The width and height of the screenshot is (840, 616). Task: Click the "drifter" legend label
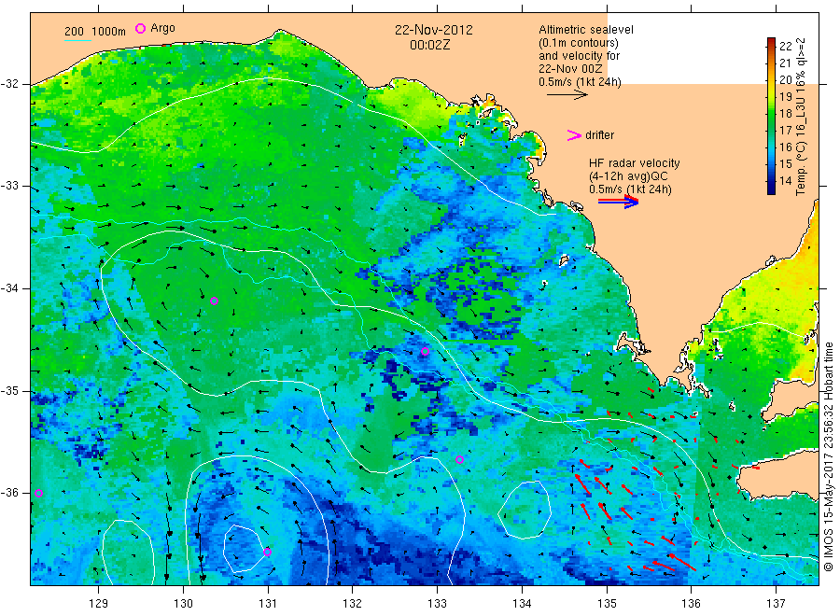click(x=600, y=135)
